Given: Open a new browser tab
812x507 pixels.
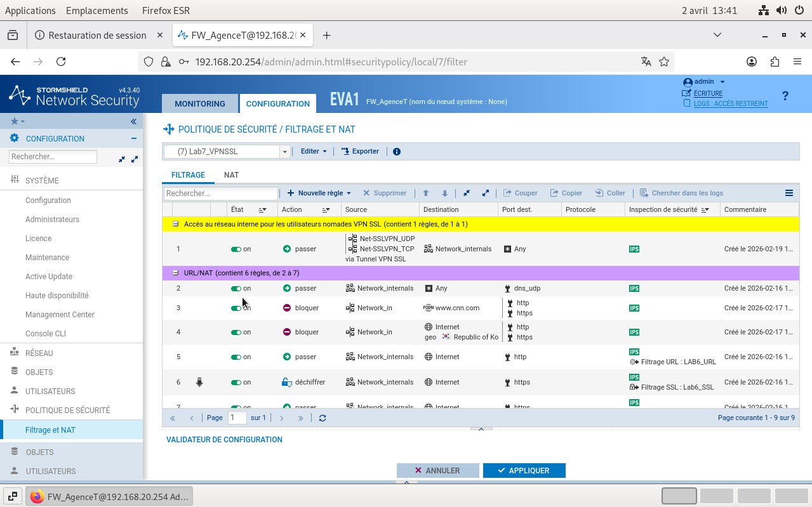Looking at the screenshot, I should click(x=326, y=35).
